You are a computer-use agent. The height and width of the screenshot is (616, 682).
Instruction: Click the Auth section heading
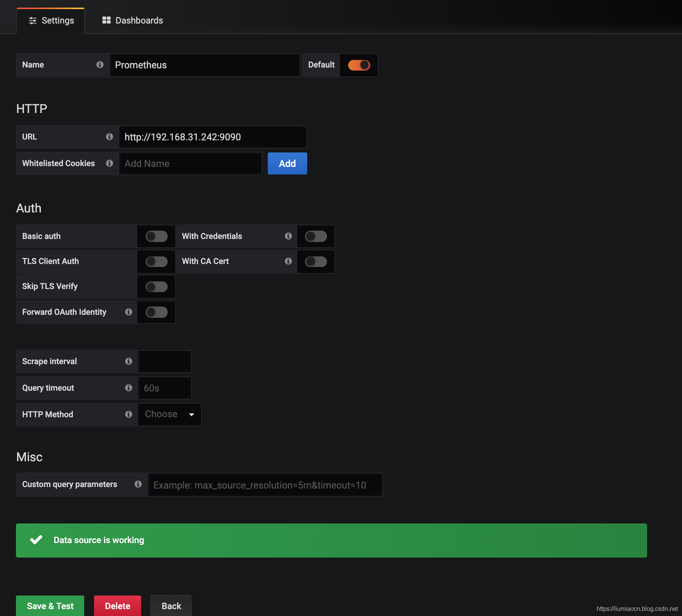click(29, 208)
